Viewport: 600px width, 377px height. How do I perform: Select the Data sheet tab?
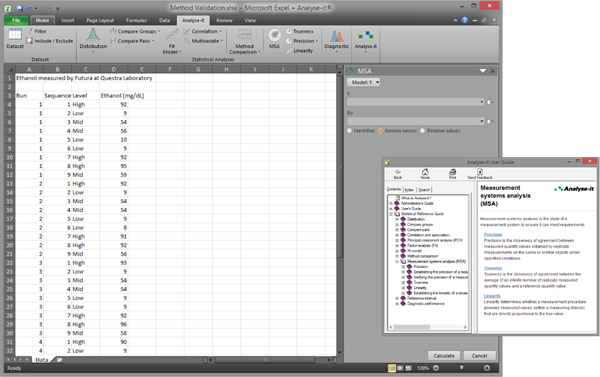click(x=42, y=360)
